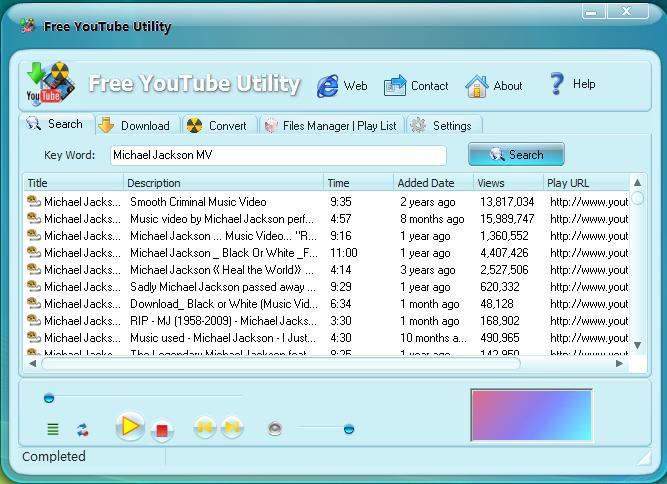
Task: Select the Heal the World description
Action: 222,270
